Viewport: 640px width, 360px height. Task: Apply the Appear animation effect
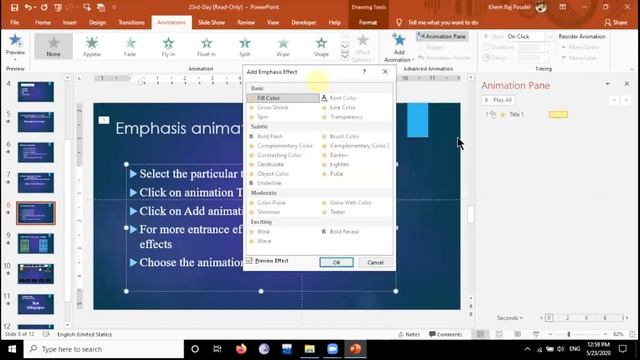(92, 46)
